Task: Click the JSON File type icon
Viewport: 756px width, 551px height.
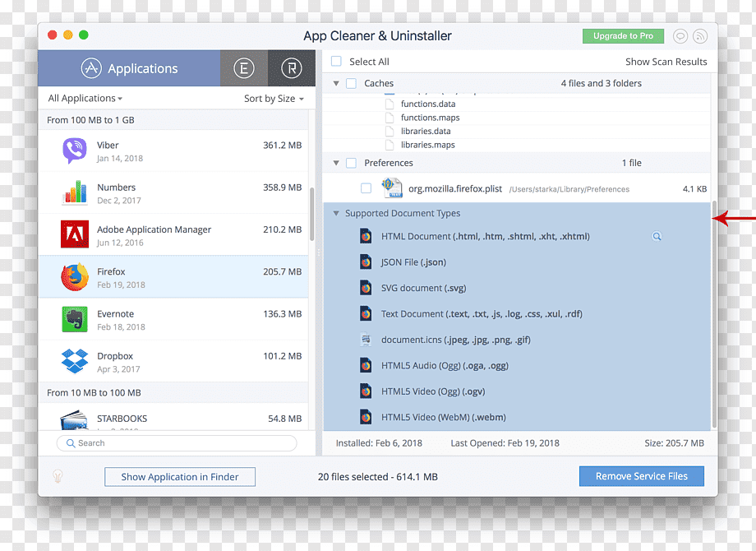Action: (366, 262)
